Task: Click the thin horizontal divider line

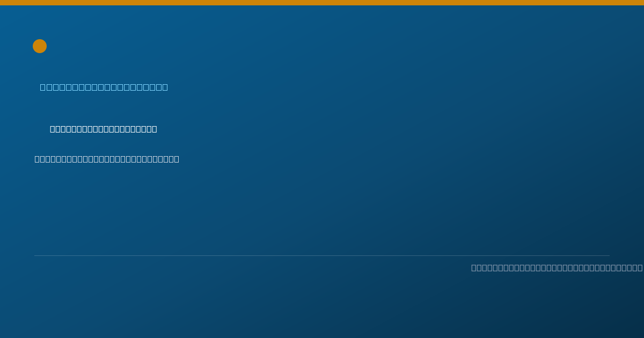Action: (322, 255)
